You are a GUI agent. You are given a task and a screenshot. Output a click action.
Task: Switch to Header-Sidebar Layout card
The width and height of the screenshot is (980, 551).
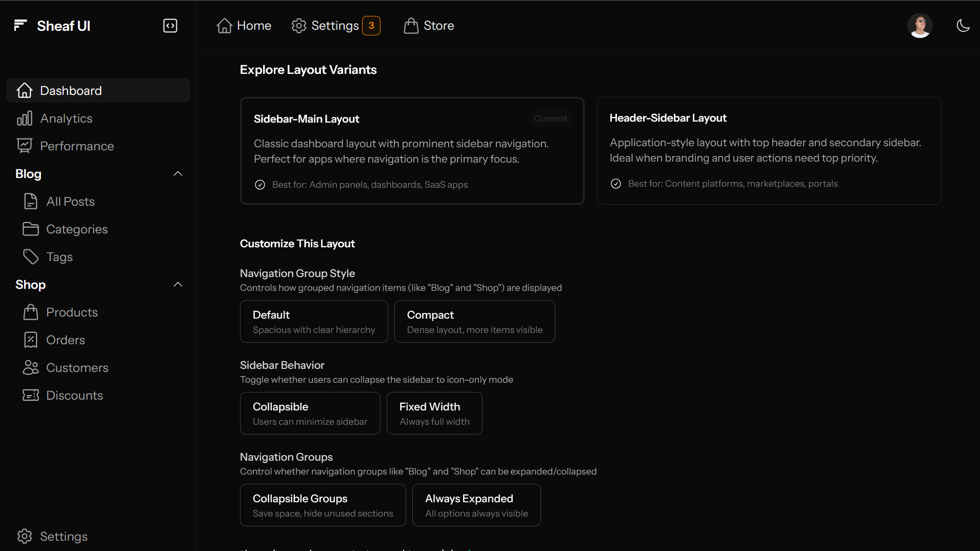[x=769, y=151]
